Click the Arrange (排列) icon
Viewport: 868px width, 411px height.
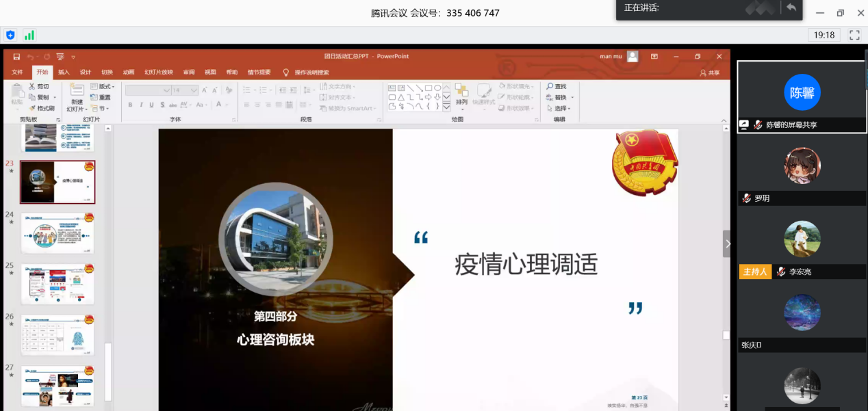tap(461, 92)
